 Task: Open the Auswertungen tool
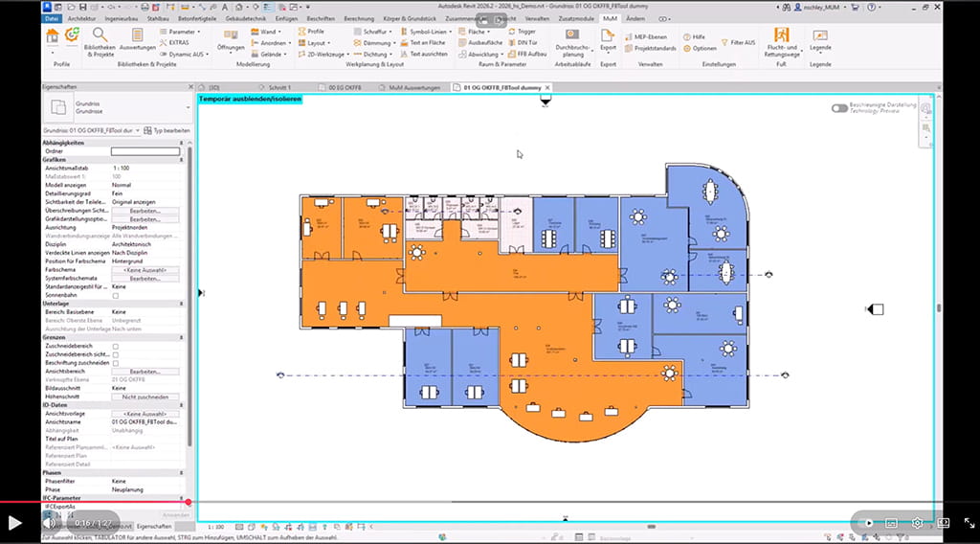tap(137, 41)
